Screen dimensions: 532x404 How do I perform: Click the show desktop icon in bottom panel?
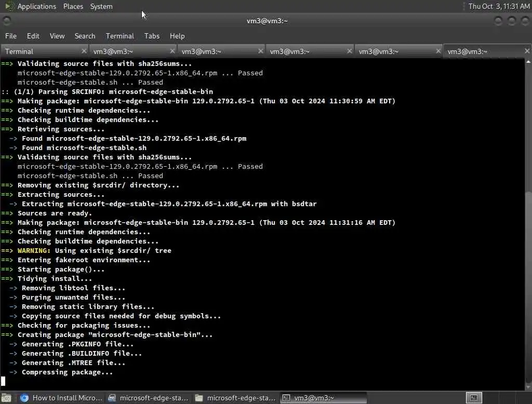click(x=6, y=398)
